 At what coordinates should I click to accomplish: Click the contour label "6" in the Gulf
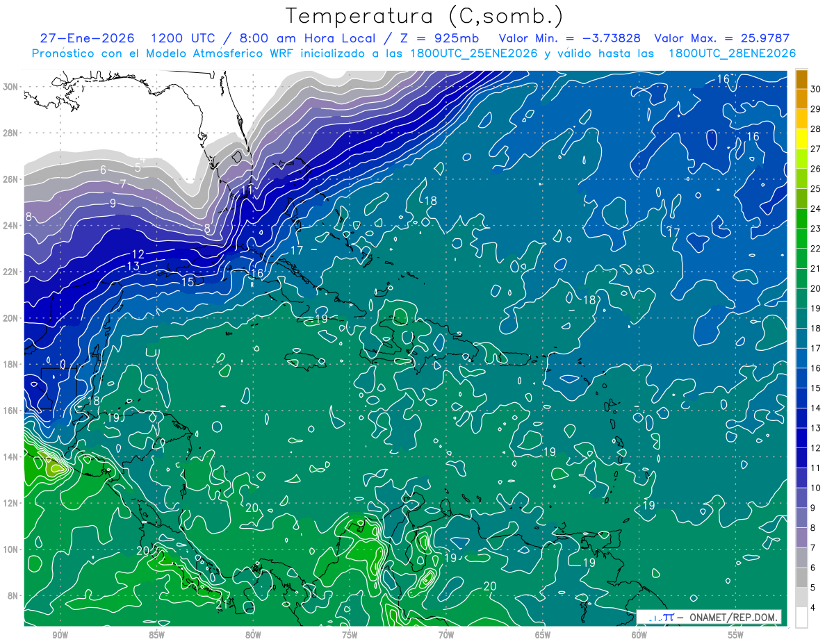coord(103,170)
